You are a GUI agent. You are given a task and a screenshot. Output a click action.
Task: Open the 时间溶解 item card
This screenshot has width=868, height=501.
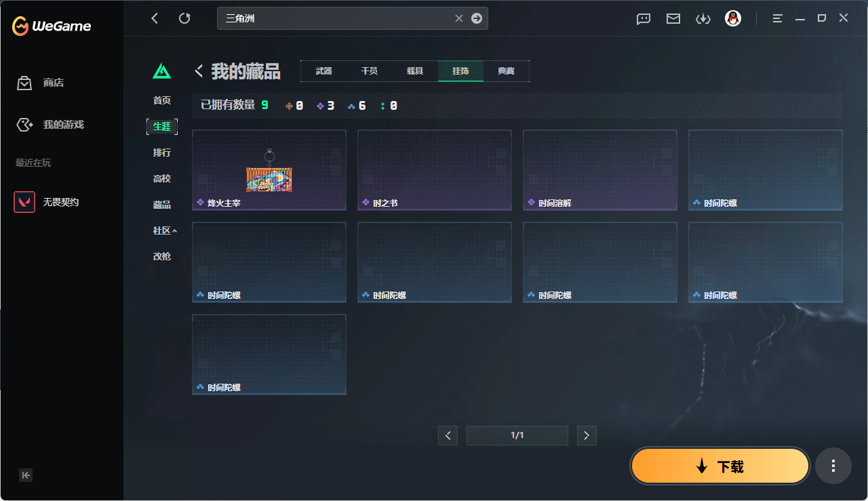coord(600,170)
